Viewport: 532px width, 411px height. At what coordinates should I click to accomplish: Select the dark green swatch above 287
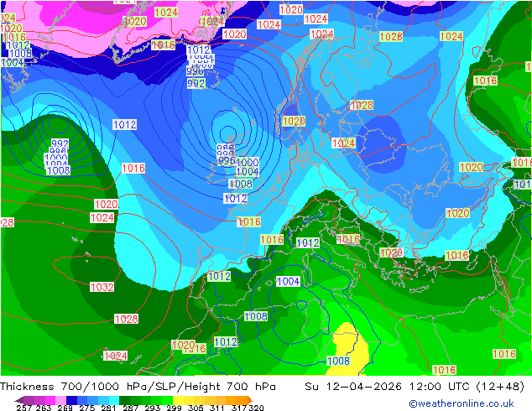[x=124, y=400]
